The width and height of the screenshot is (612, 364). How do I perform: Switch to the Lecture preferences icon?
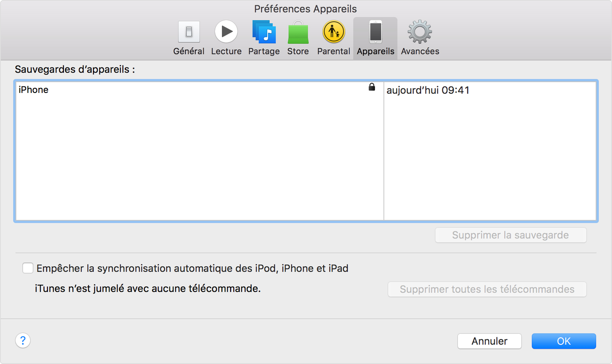tap(226, 37)
